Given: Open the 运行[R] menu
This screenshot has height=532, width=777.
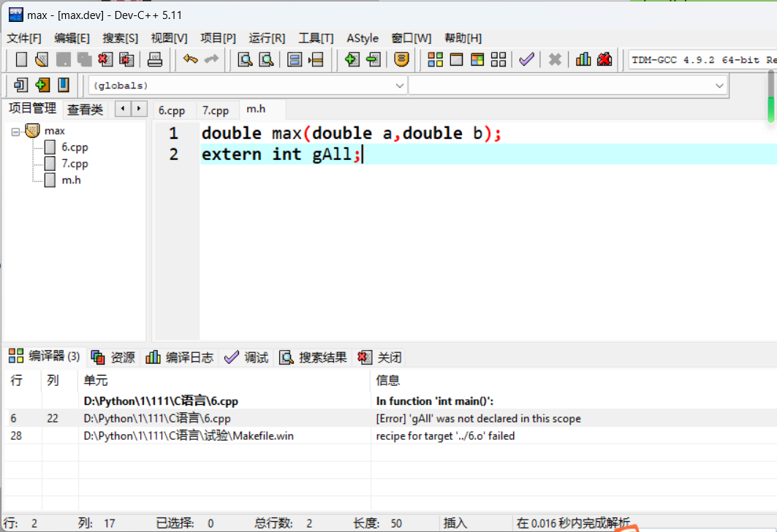Looking at the screenshot, I should click(267, 38).
